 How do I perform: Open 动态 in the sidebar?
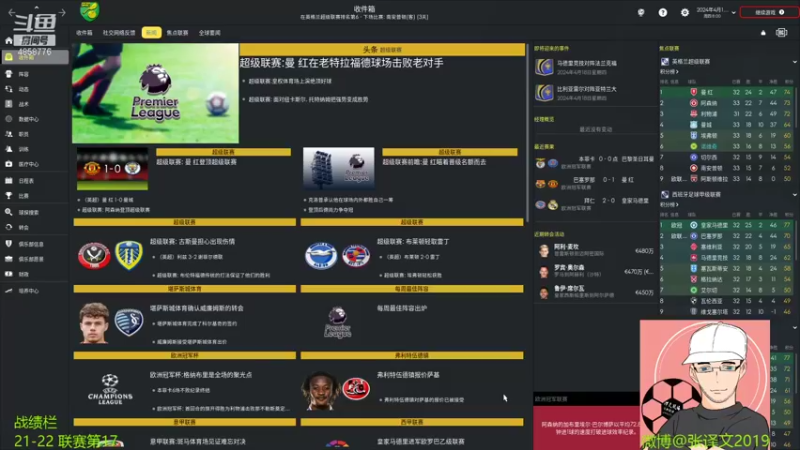tap(35, 89)
